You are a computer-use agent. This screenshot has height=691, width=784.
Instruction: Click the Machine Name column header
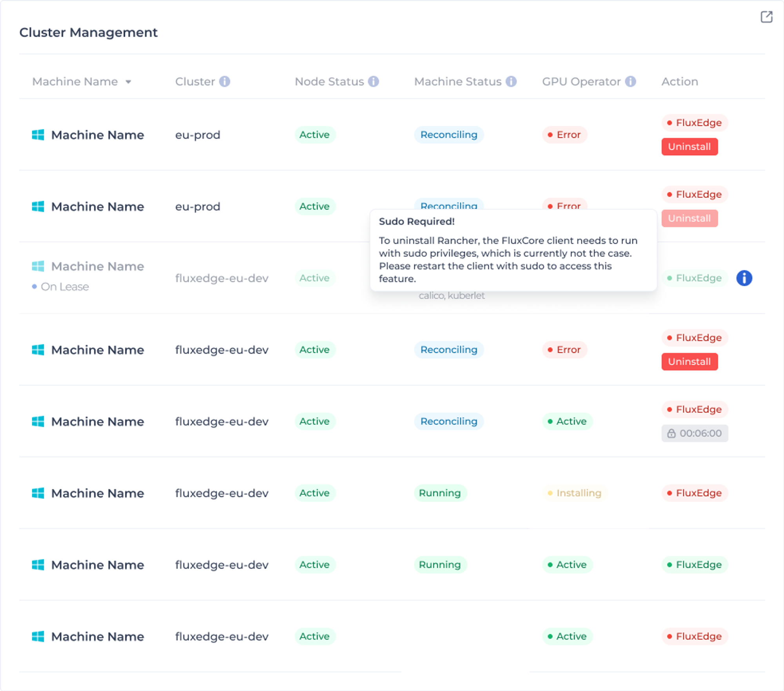75,82
